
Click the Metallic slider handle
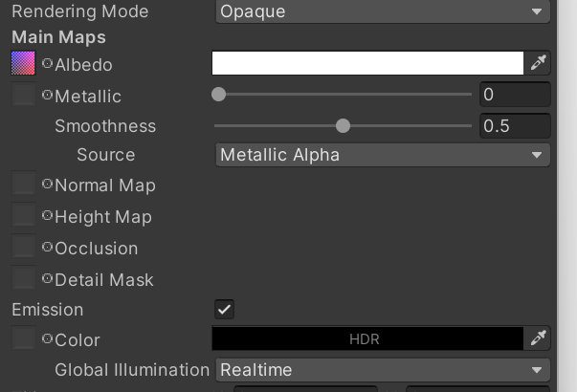click(218, 94)
